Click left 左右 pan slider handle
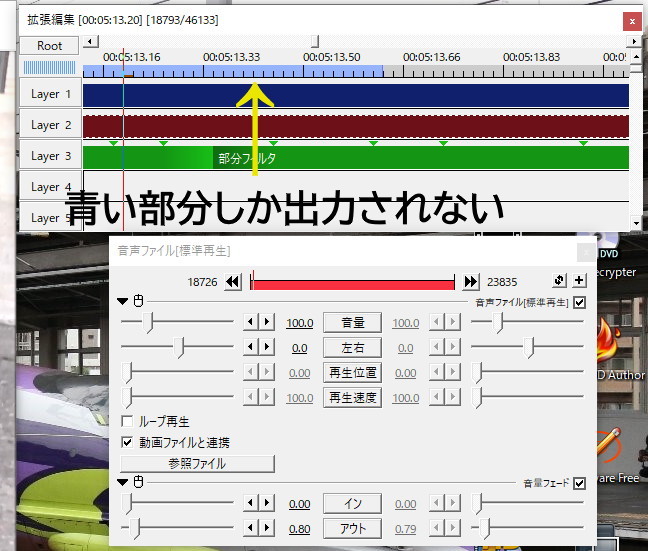Image resolution: width=648 pixels, height=551 pixels. (x=179, y=348)
